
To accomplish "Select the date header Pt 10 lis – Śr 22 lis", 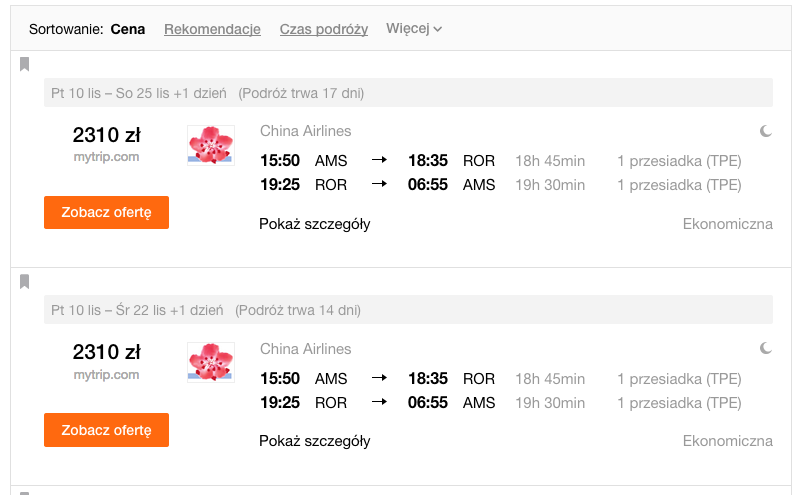I will 137,310.
